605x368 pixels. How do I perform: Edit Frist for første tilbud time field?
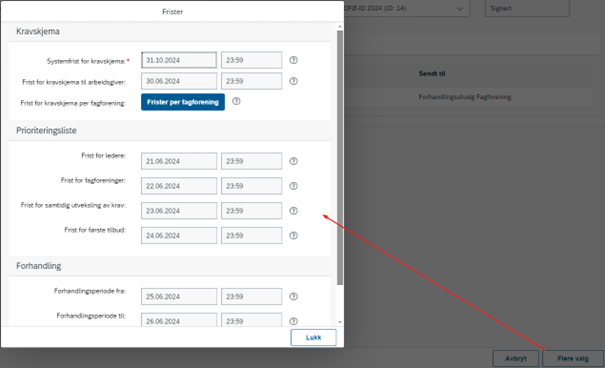pos(252,235)
